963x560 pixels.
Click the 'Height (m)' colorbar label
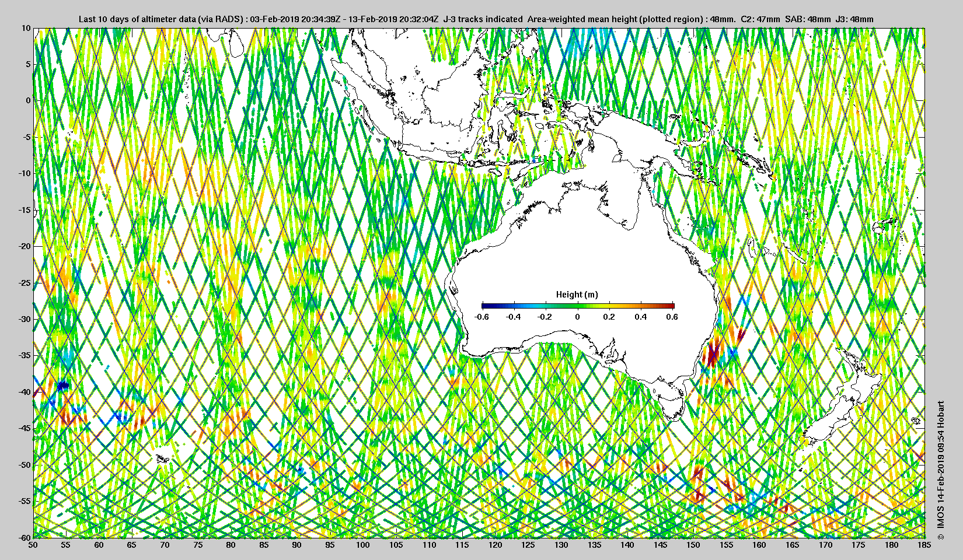coord(577,295)
